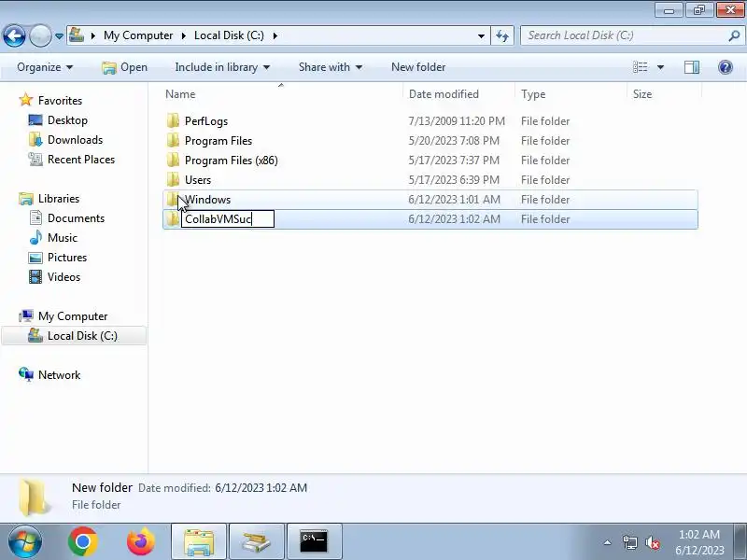Select the PerfLogs folder icon

point(173,121)
